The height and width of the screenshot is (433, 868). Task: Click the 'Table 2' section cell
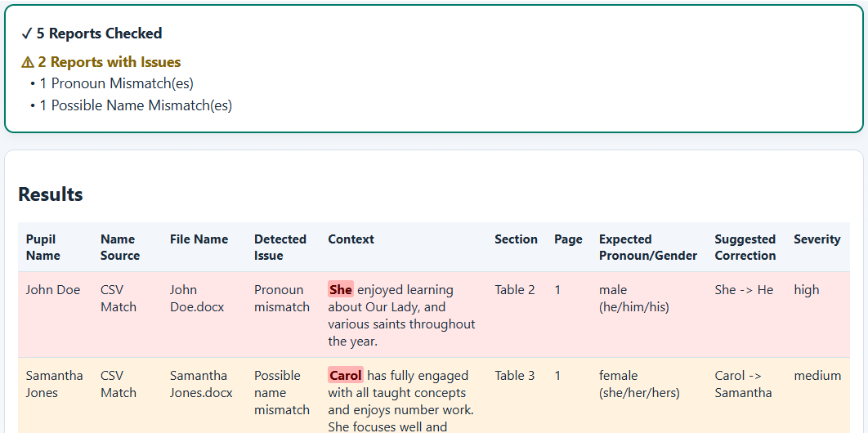(515, 290)
